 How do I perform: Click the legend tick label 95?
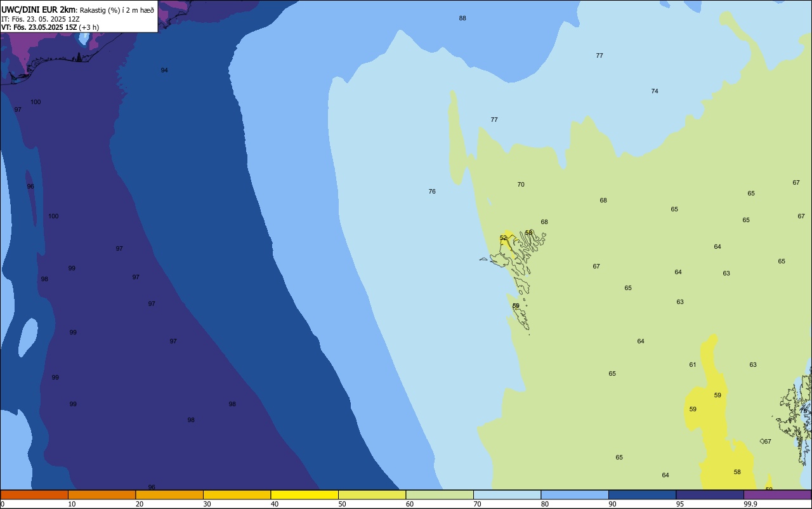(x=680, y=504)
